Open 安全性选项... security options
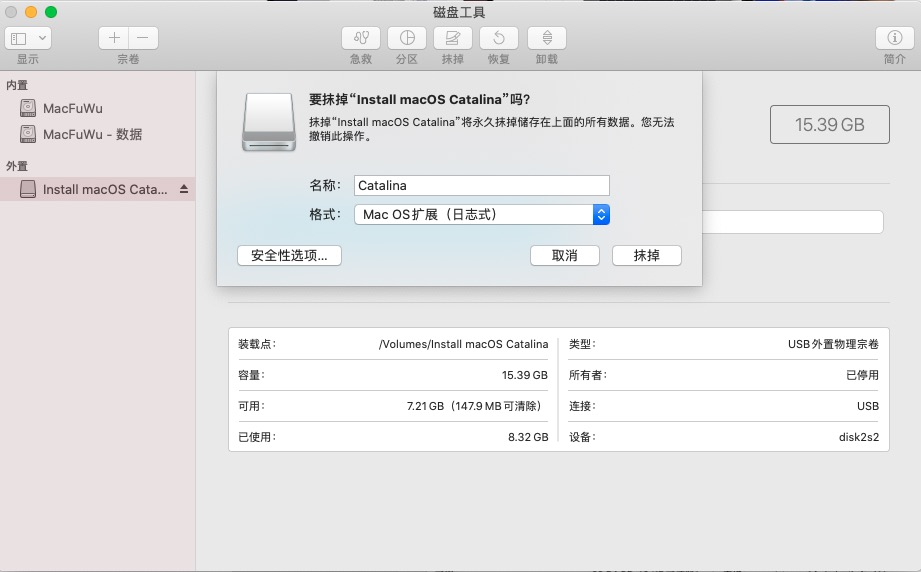921x572 pixels. [289, 255]
